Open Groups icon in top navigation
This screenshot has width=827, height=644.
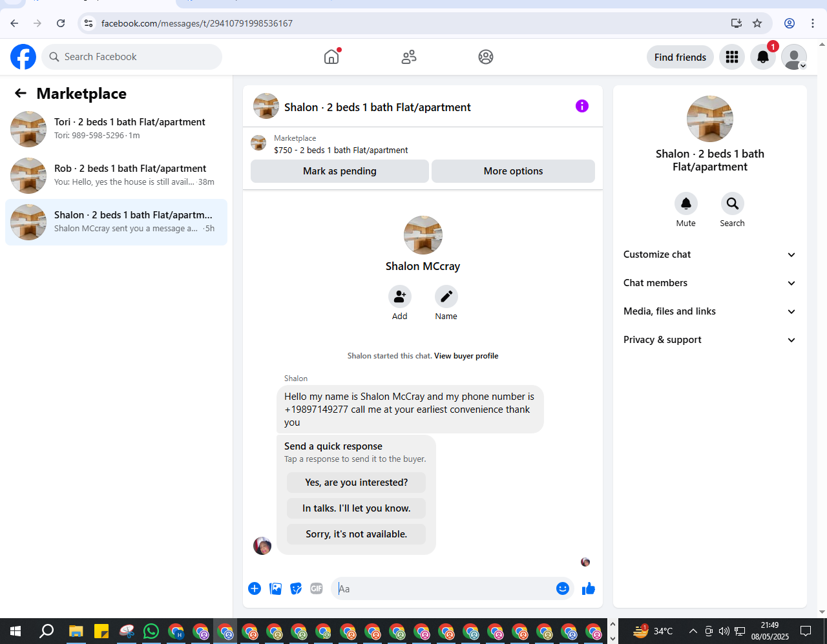(486, 57)
